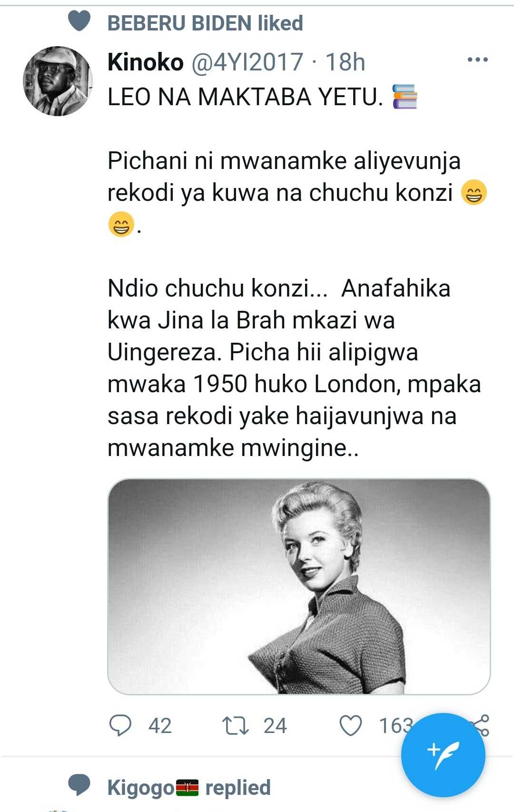Tap the 24 retweets count
Image resolution: width=514 pixels, height=812 pixels.
pyautogui.click(x=275, y=726)
